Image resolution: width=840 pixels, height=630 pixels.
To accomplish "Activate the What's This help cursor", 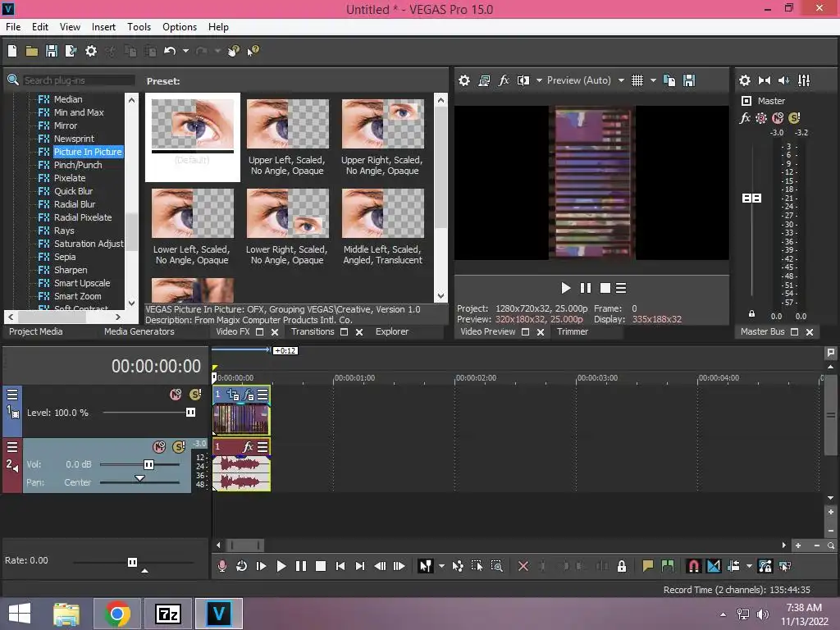I will click(253, 51).
